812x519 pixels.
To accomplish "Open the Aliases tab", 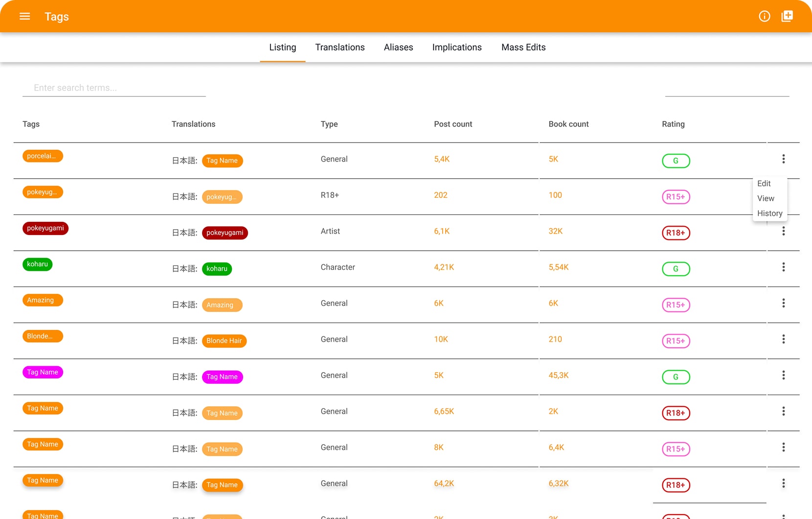I will (398, 47).
